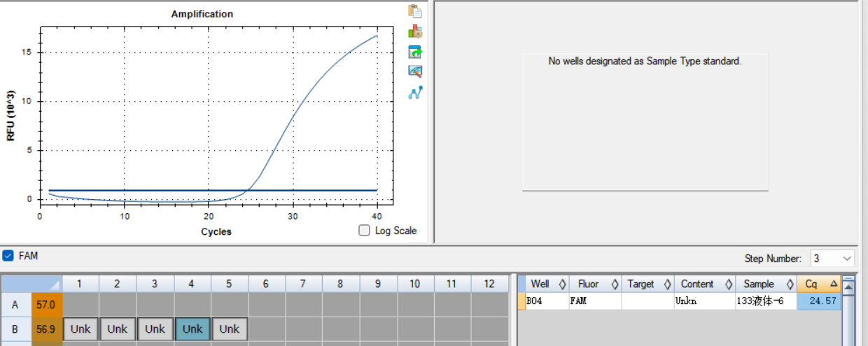Open chart settings icon with bar graph and gear
Image resolution: width=868 pixels, height=346 pixels.
pos(415,31)
